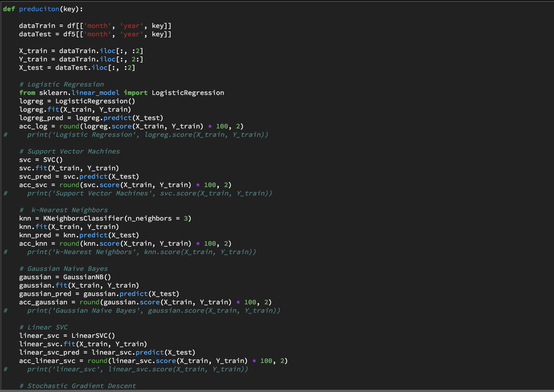
Task: Click 'acc_linear_svc' variable name
Action: pyautogui.click(x=47, y=361)
